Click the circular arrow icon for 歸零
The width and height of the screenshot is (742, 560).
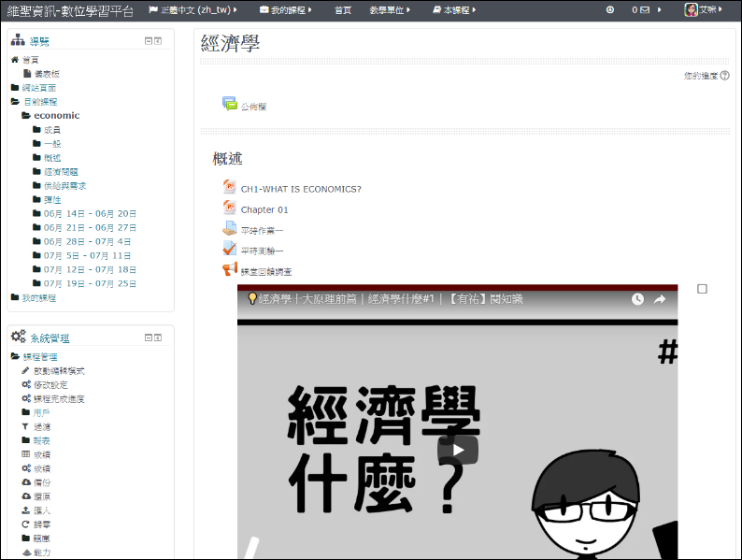(x=25, y=524)
